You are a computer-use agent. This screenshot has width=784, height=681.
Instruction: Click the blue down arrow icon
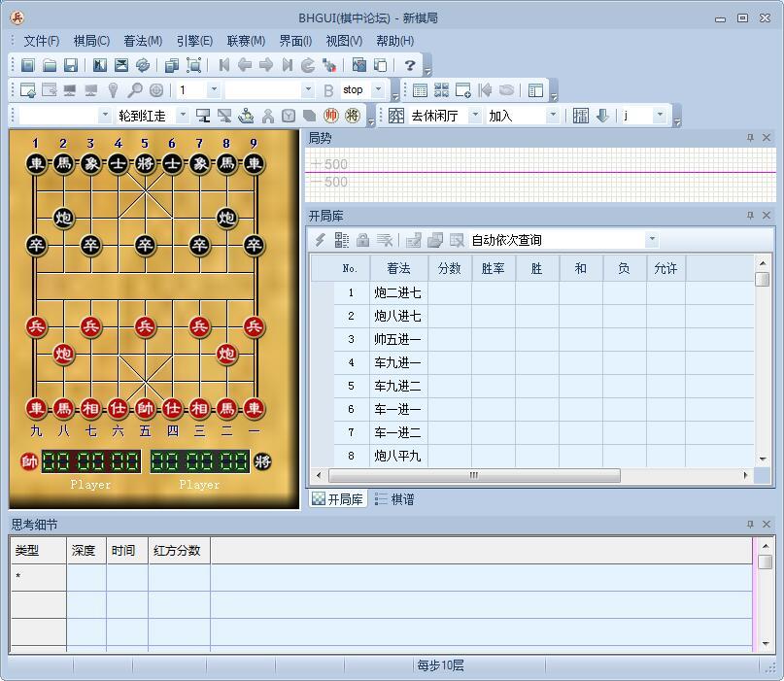[x=602, y=116]
